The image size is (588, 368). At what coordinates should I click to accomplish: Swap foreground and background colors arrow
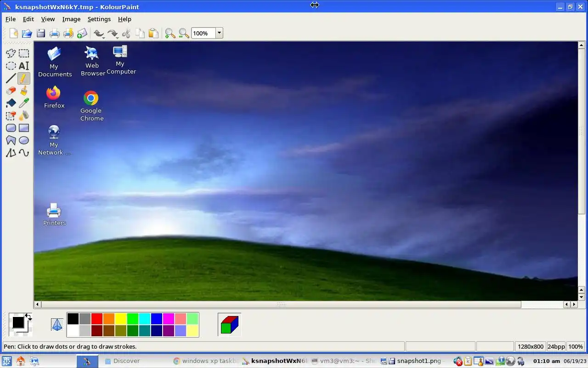(28, 317)
